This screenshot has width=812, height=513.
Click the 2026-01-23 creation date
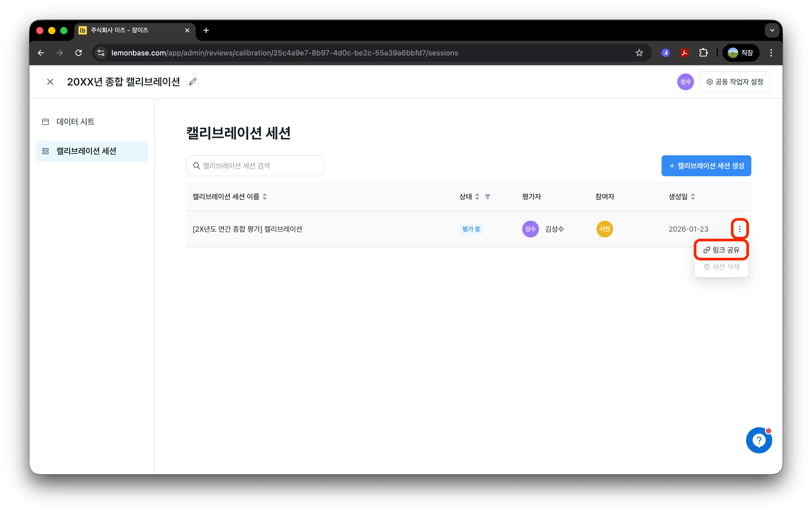688,229
